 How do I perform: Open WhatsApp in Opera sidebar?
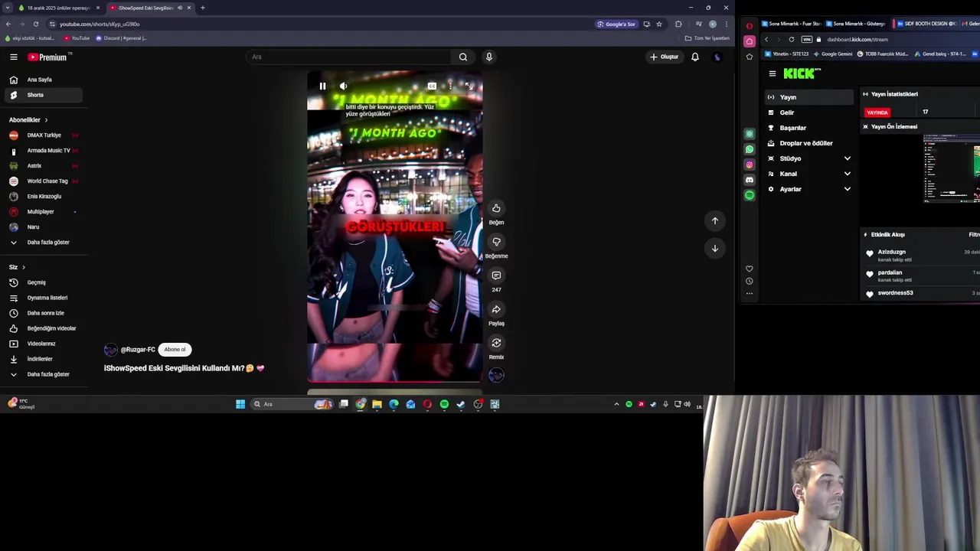click(750, 149)
